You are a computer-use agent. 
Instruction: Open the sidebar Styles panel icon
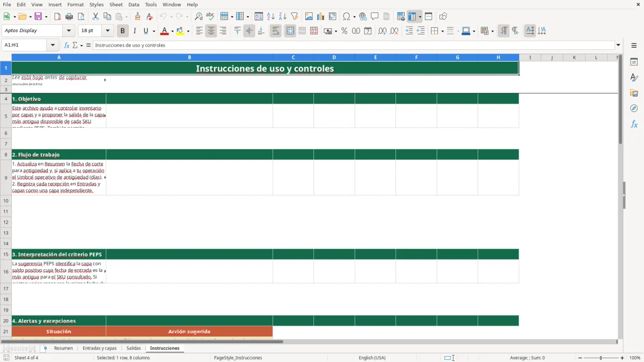pyautogui.click(x=634, y=77)
